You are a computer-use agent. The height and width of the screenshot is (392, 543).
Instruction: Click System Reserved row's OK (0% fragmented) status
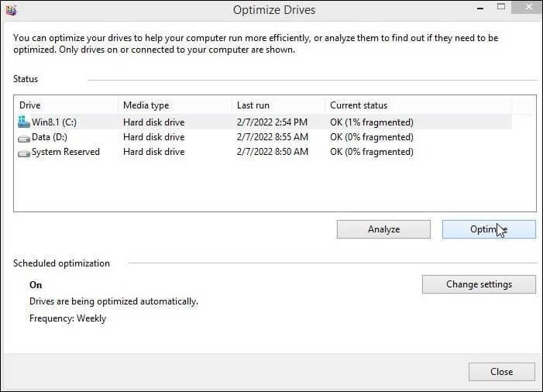point(372,152)
